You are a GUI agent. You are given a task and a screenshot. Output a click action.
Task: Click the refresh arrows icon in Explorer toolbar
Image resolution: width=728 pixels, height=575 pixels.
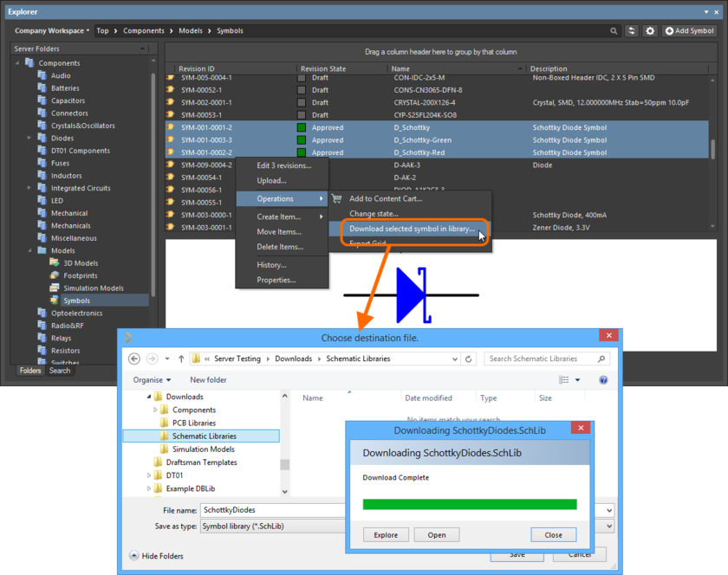point(632,31)
